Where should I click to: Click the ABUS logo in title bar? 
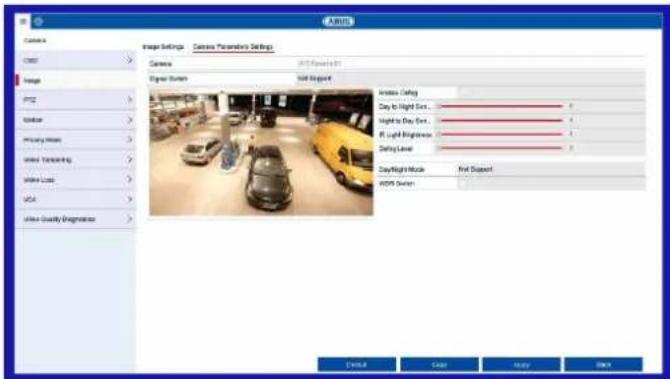click(x=338, y=21)
